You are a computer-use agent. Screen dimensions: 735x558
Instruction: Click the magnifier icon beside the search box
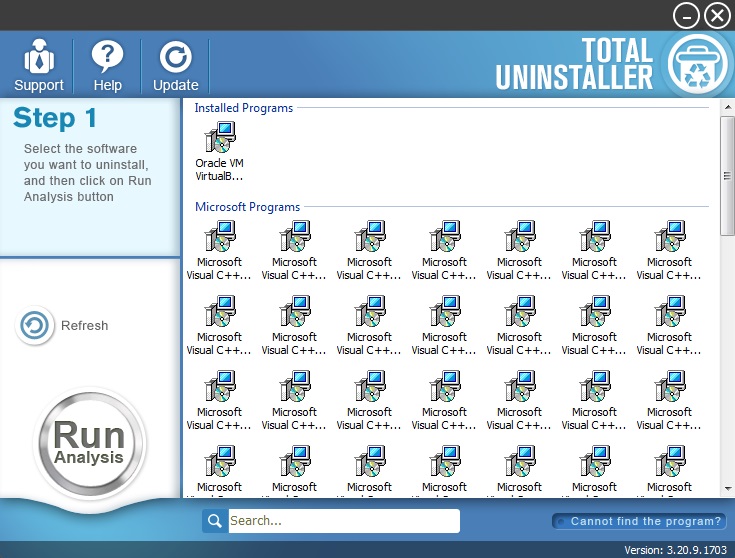point(215,521)
